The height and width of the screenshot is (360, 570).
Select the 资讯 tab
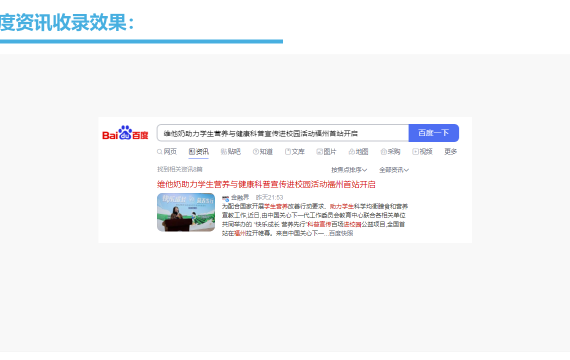pyautogui.click(x=198, y=152)
